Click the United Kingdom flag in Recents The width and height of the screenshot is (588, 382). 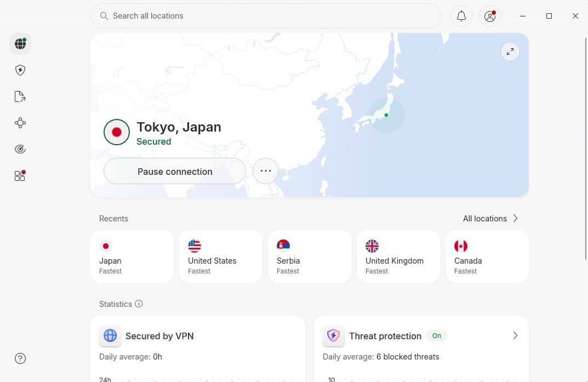(x=372, y=246)
